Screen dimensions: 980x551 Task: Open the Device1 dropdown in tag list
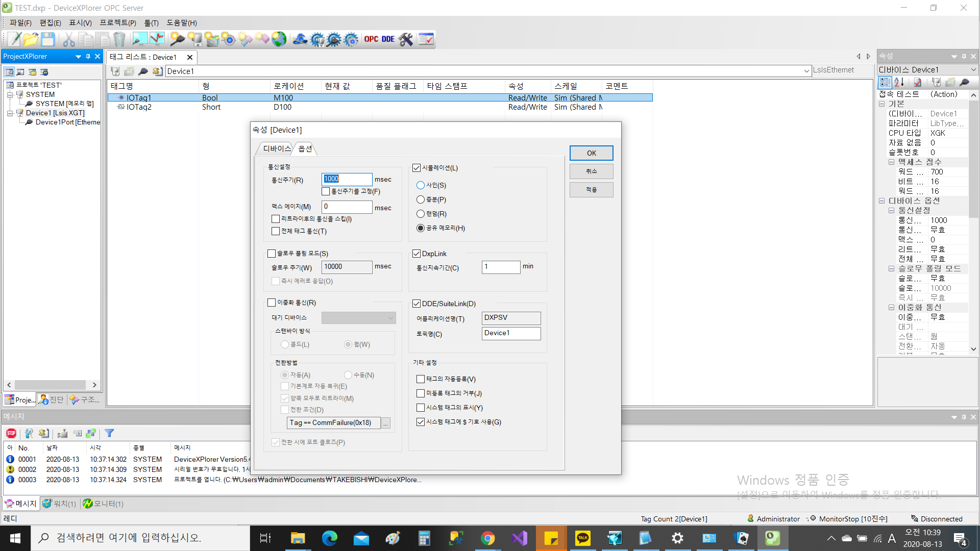(807, 71)
